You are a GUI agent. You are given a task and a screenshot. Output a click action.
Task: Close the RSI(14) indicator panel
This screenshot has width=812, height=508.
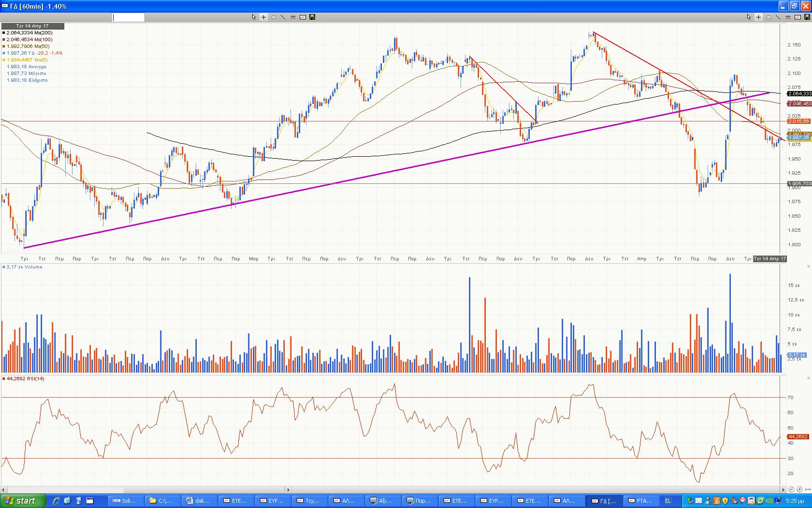(808, 378)
